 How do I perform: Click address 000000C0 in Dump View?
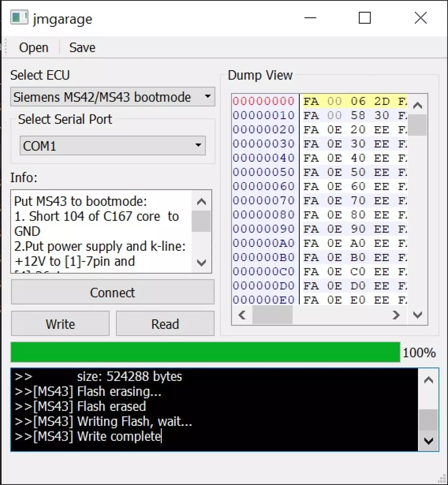[x=263, y=272]
